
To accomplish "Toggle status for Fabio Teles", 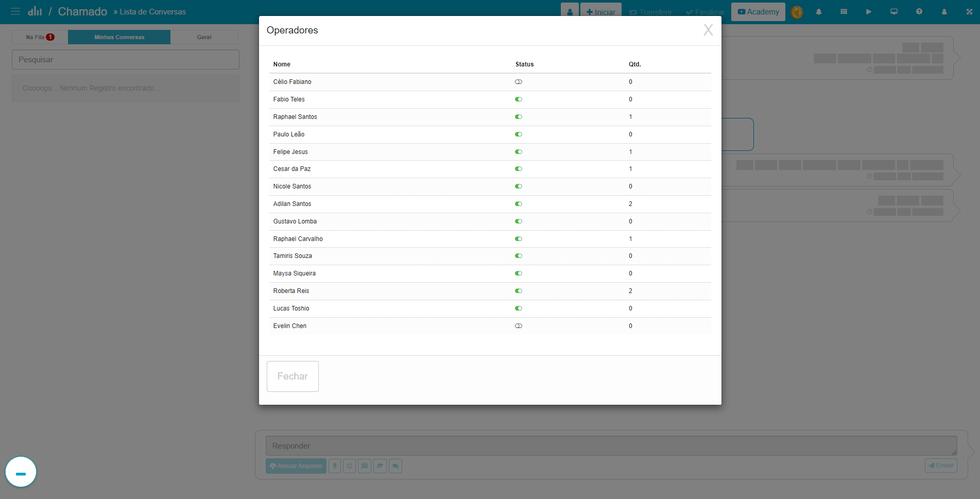I will (519, 99).
